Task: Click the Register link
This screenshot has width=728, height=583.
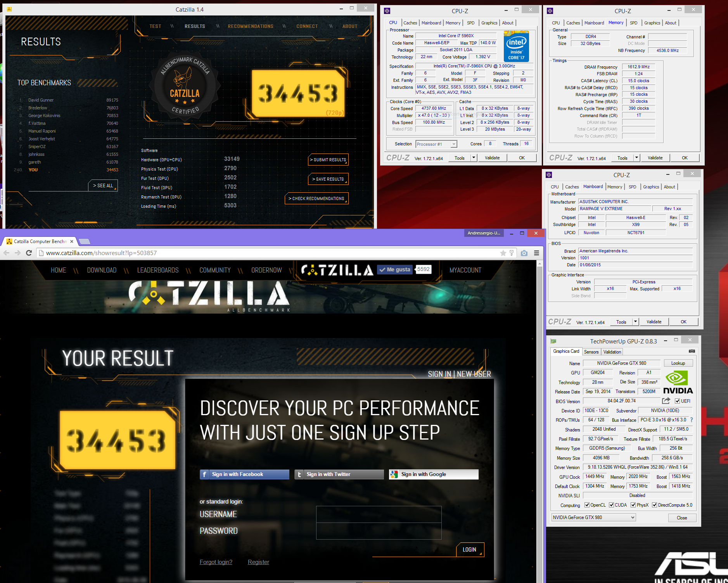Action: pyautogui.click(x=258, y=562)
